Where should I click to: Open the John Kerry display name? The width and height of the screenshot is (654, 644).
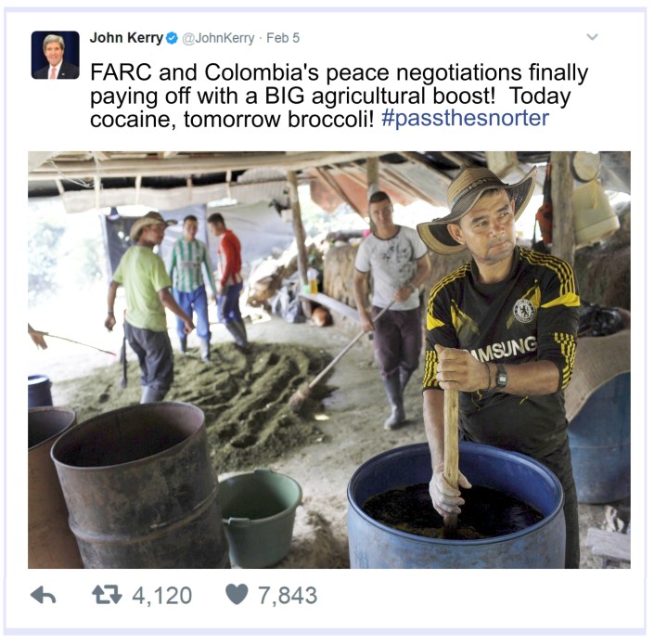click(x=126, y=38)
